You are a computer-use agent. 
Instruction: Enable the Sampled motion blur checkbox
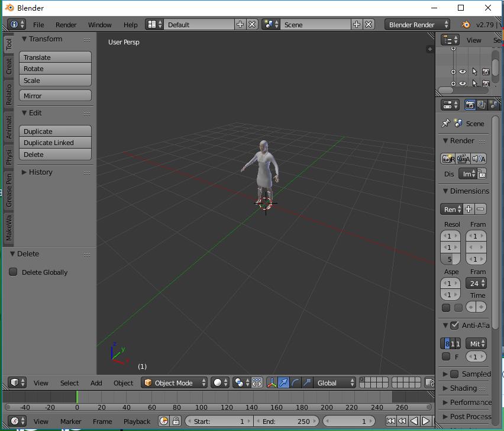pos(454,374)
